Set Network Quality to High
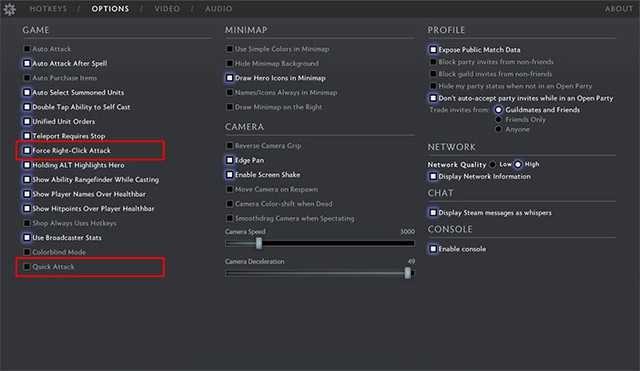Viewport: 640px width, 371px height. pos(518,164)
